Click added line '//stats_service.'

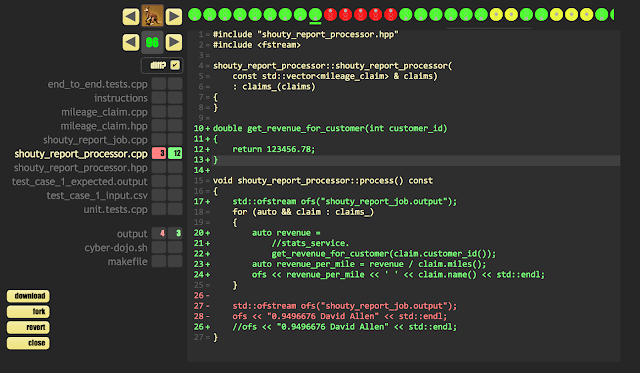310,243
